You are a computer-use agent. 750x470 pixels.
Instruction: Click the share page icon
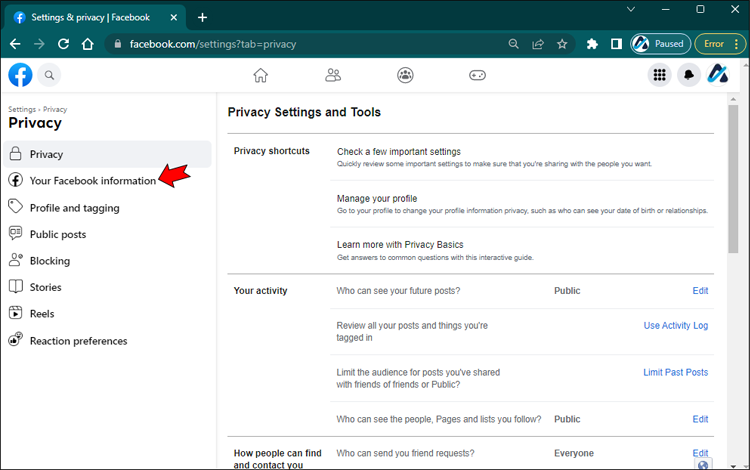538,44
